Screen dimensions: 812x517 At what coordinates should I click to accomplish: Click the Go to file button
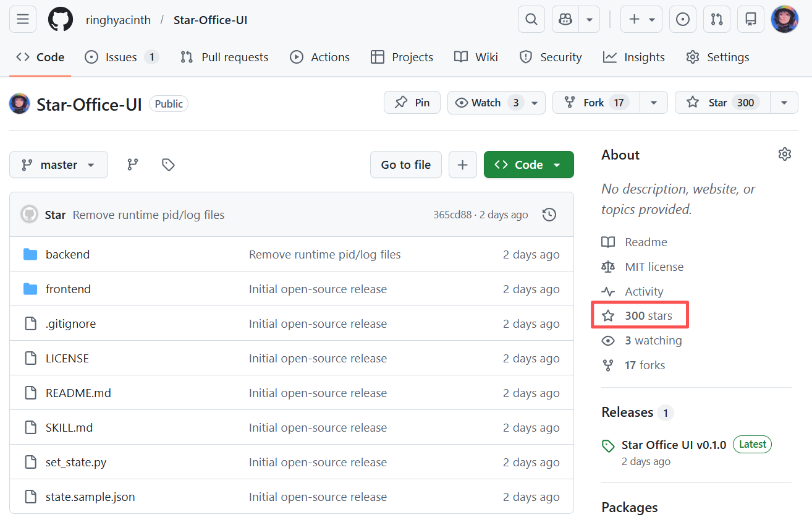click(x=406, y=164)
